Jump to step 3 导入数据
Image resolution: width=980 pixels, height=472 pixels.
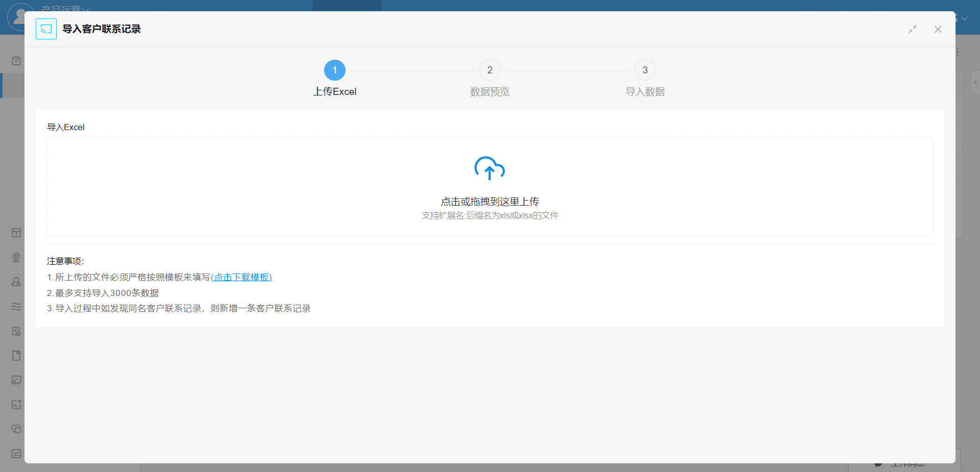pyautogui.click(x=645, y=70)
